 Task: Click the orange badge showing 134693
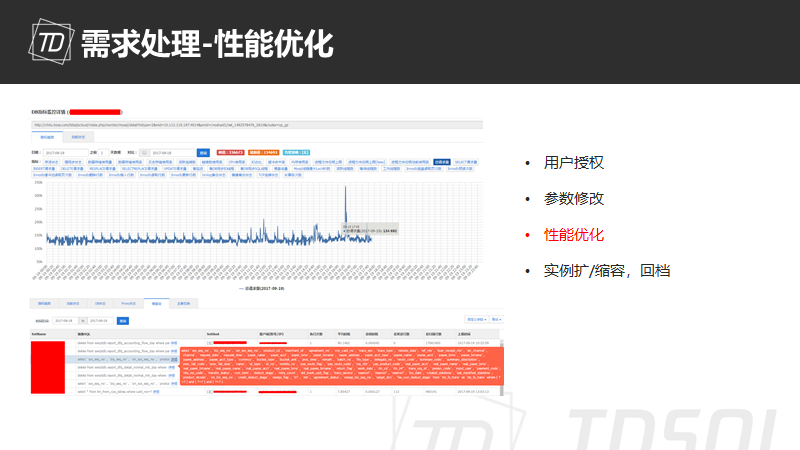pyautogui.click(x=263, y=153)
